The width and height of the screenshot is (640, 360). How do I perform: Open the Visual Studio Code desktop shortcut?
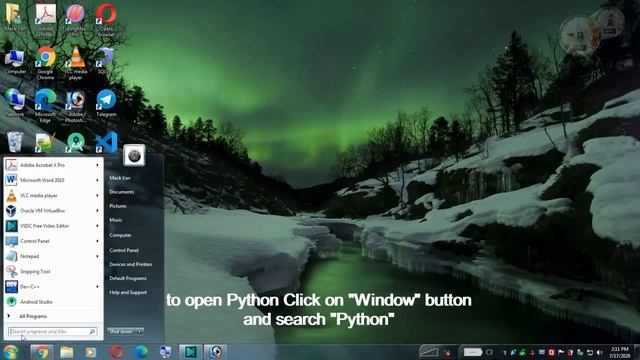(x=106, y=142)
